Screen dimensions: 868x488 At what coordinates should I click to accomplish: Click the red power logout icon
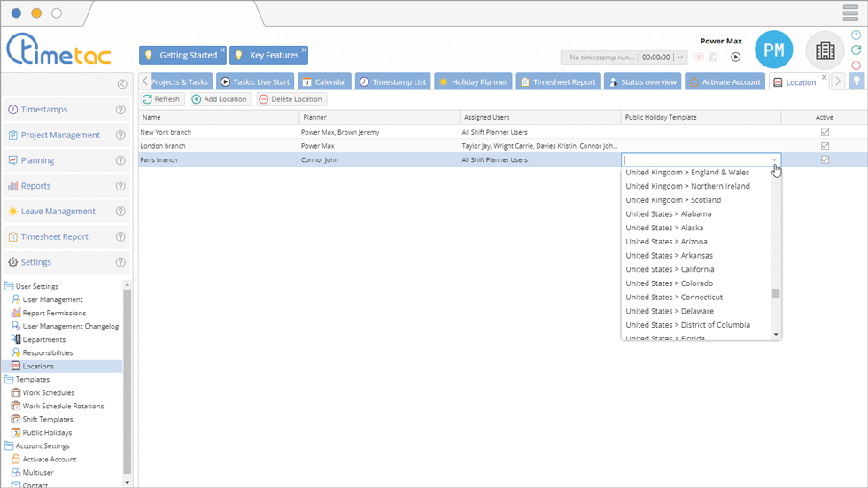point(856,66)
